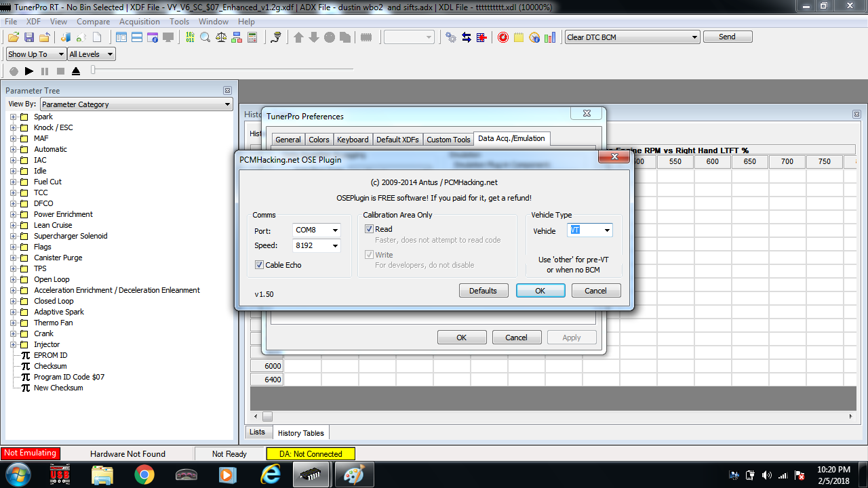Click the history table horizontal scrollbar thumb
868x488 pixels.
pyautogui.click(x=267, y=416)
